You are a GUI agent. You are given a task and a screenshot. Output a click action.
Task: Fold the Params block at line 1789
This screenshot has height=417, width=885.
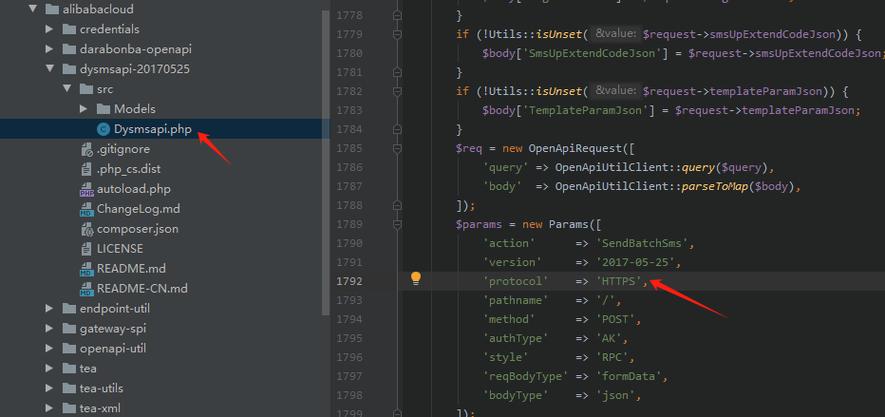pos(397,225)
